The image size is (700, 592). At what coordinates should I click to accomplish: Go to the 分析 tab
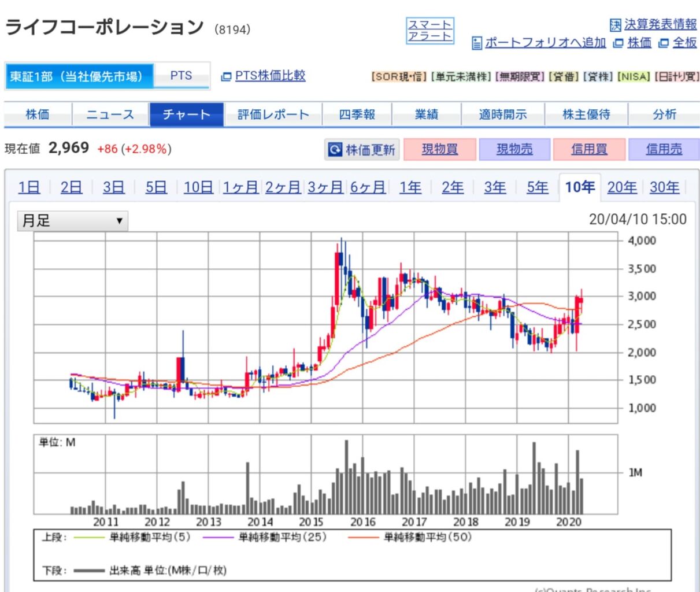(664, 114)
